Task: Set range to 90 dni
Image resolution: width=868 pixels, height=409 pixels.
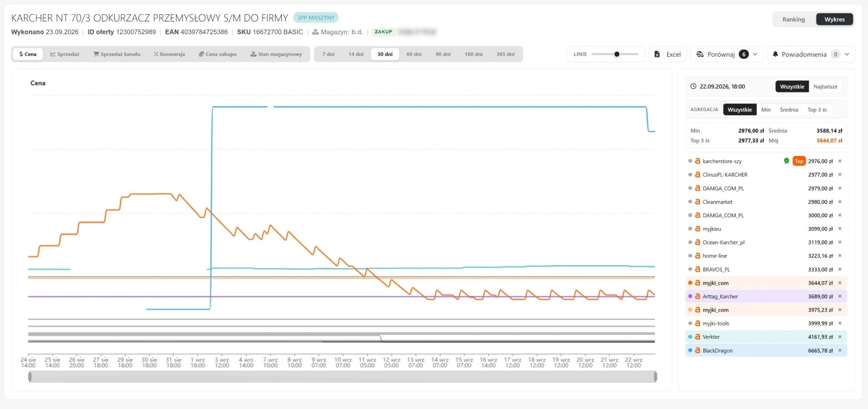Action: tap(443, 54)
